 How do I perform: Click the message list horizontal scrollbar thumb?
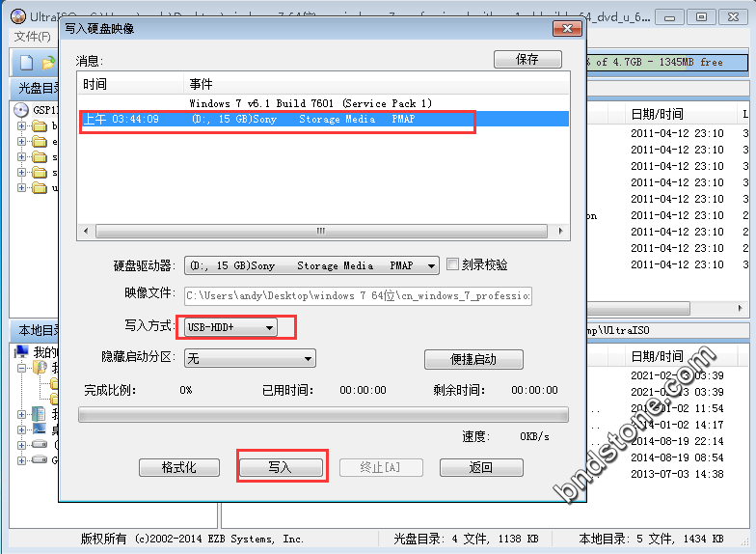point(321,232)
